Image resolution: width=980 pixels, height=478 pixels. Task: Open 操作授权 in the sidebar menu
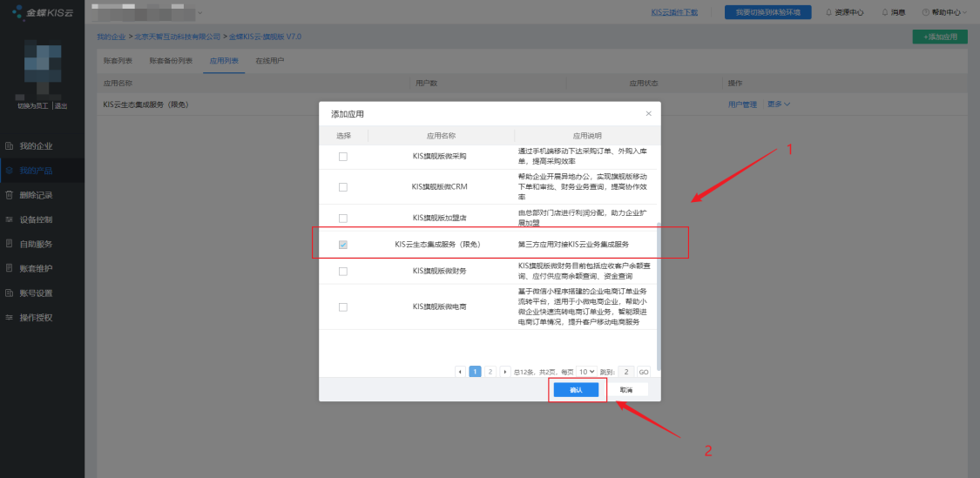click(x=42, y=318)
